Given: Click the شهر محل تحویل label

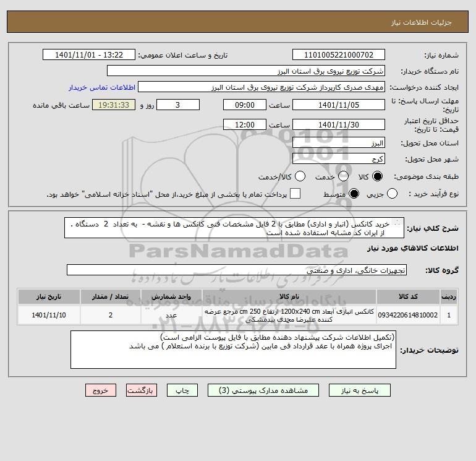Looking at the screenshot, I should coord(432,159).
